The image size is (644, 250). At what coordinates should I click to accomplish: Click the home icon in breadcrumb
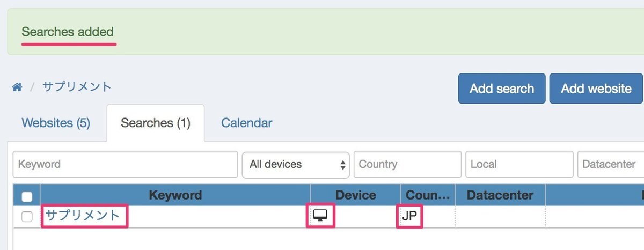pyautogui.click(x=18, y=87)
